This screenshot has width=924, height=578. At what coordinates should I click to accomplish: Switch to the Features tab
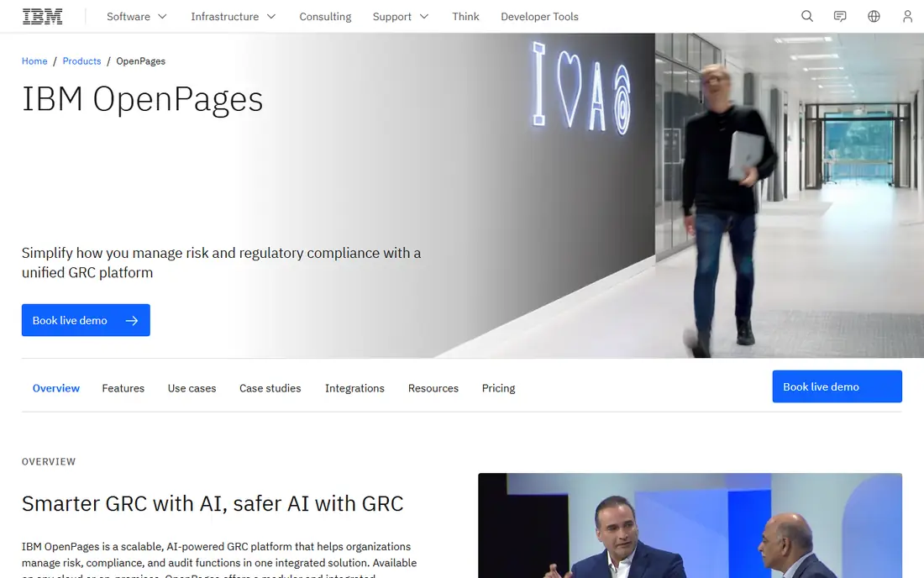[123, 388]
